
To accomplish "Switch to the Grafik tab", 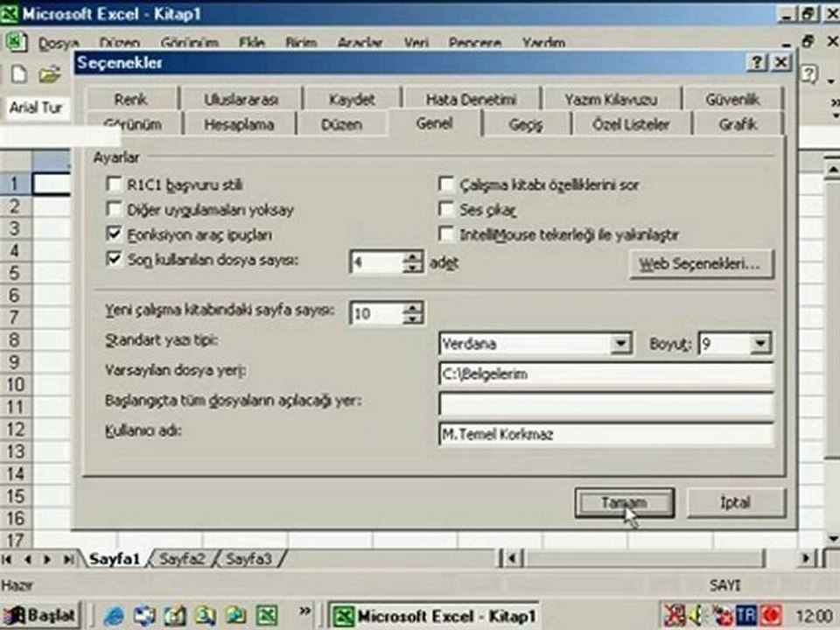I will tap(738, 124).
